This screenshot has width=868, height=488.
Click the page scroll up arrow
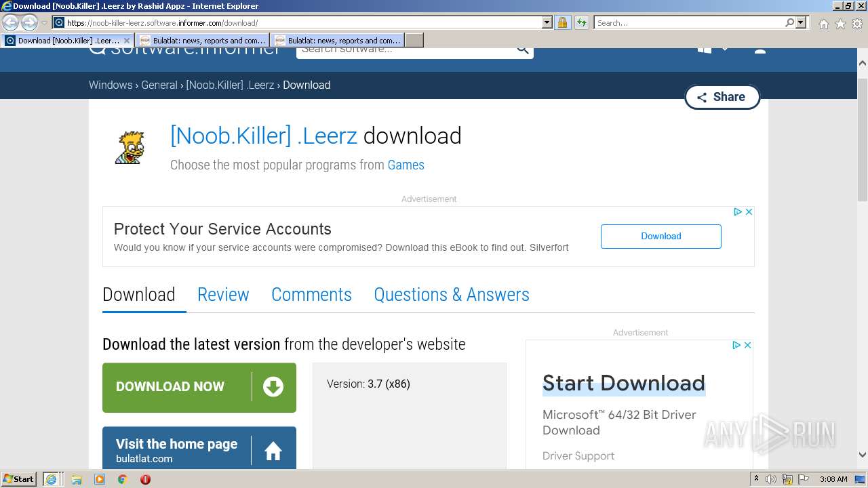863,63
